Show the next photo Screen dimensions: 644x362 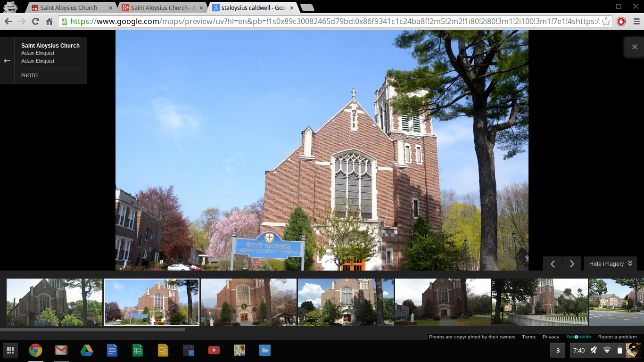(x=572, y=263)
